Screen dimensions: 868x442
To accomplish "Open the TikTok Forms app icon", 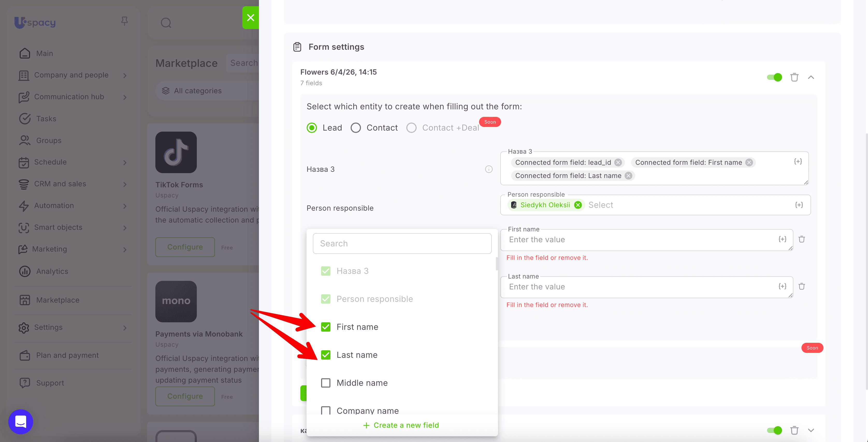I will coord(176,152).
